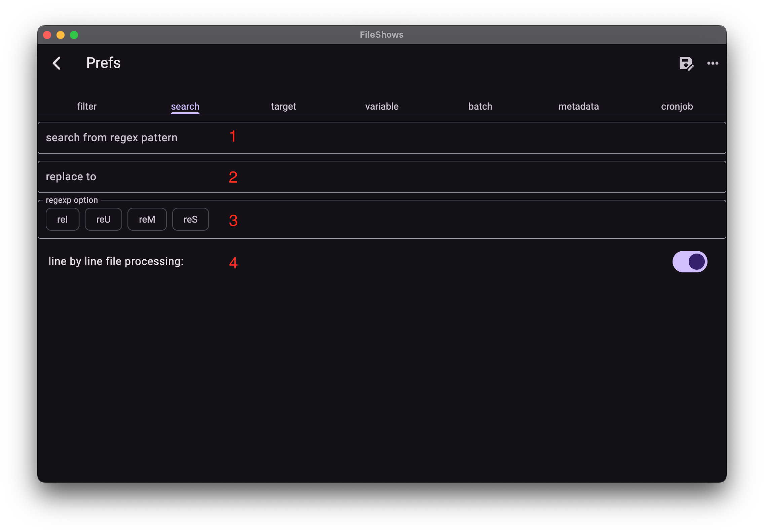Open the variable tab
Image resolution: width=764 pixels, height=532 pixels.
tap(381, 106)
